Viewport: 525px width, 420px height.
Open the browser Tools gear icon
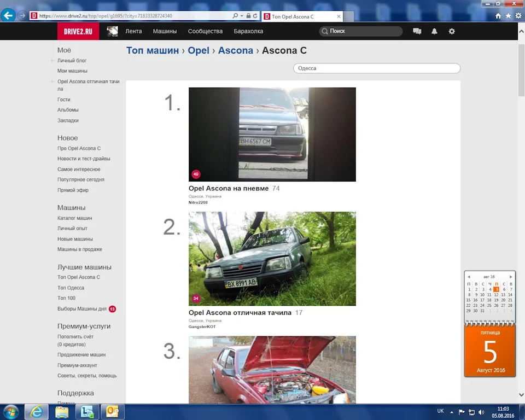point(518,16)
